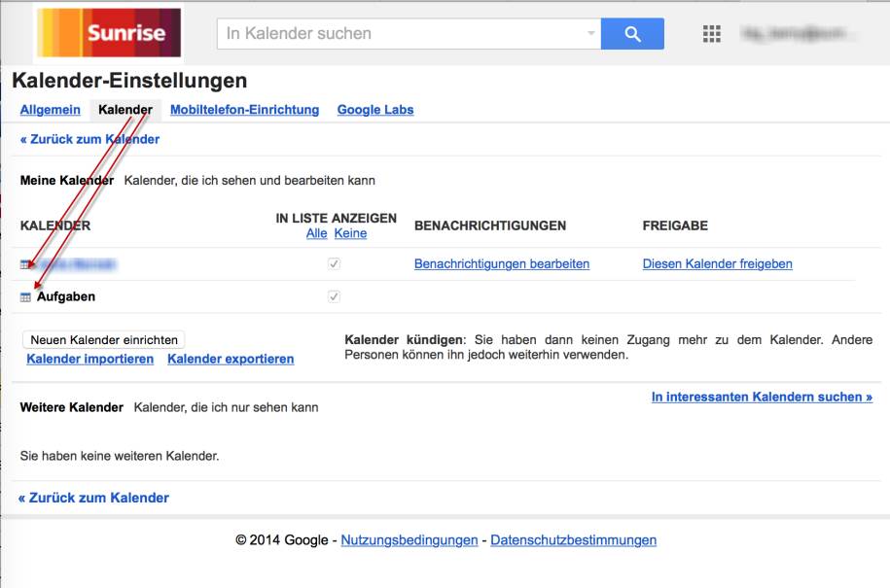Open the search options dropdown arrow
This screenshot has height=588, width=890.
pos(591,33)
